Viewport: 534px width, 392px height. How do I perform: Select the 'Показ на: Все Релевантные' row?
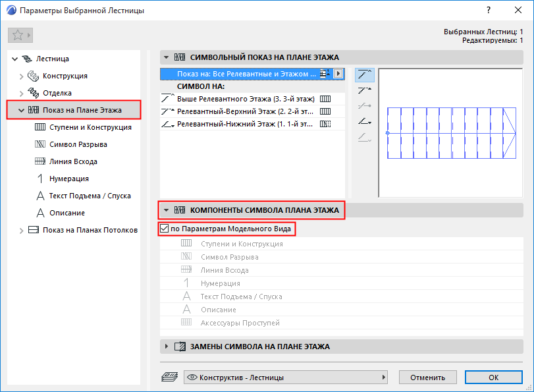tap(252, 74)
